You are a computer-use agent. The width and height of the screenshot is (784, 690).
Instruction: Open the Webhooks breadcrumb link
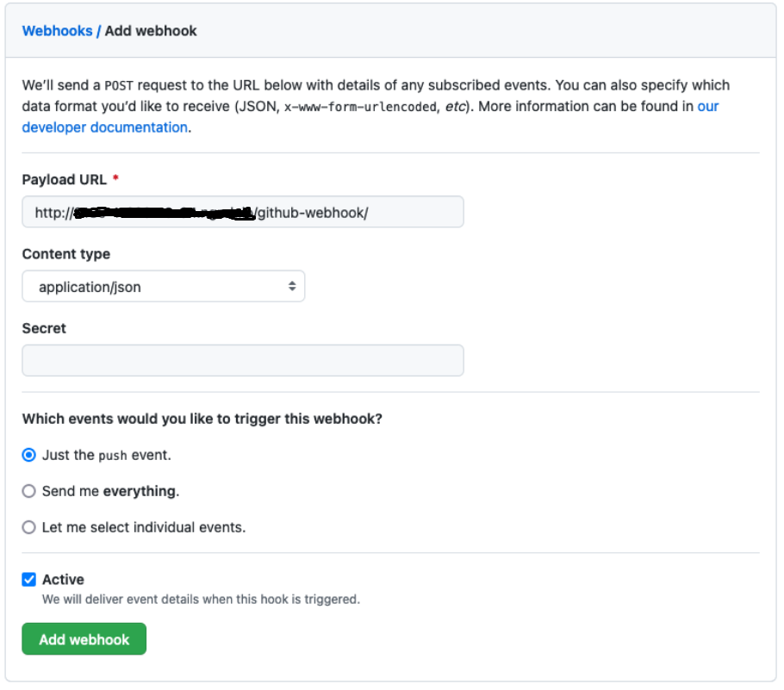coord(57,31)
